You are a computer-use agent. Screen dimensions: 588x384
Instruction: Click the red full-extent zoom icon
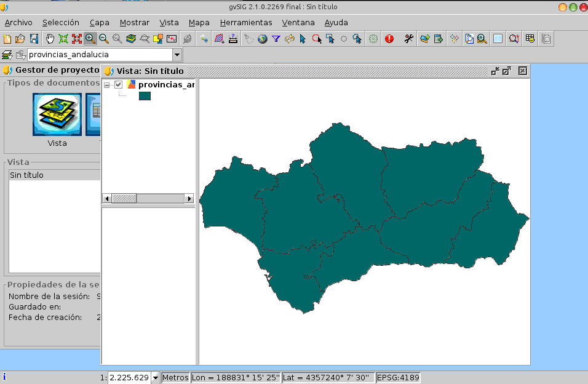[77, 39]
